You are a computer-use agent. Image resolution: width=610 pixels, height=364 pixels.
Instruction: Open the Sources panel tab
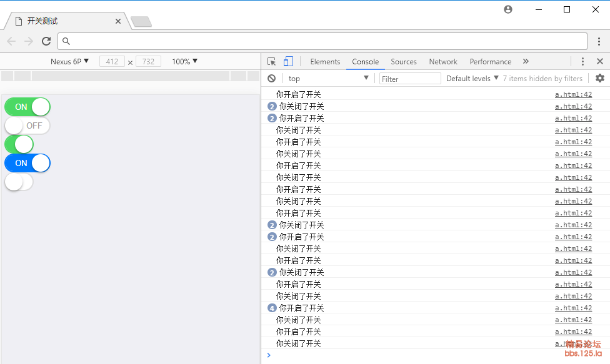point(404,61)
